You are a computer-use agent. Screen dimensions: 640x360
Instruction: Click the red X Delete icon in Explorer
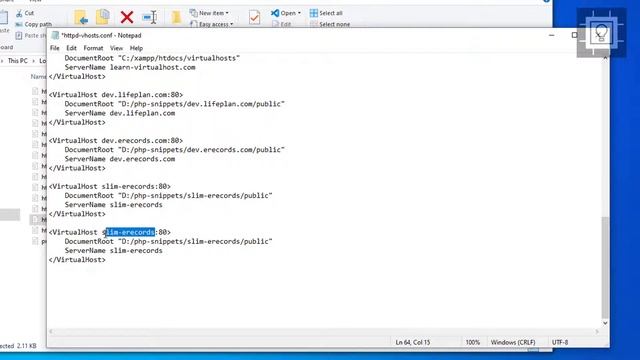pos(127,17)
